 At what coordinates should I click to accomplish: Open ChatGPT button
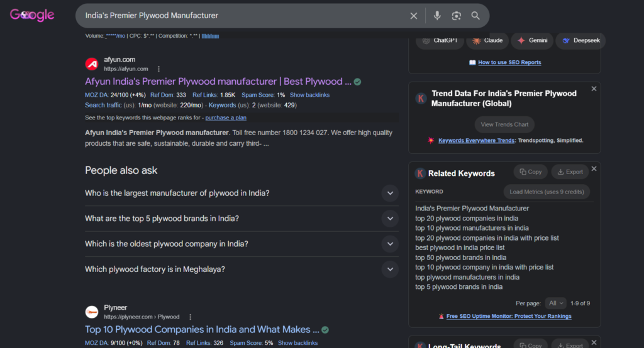coord(440,40)
